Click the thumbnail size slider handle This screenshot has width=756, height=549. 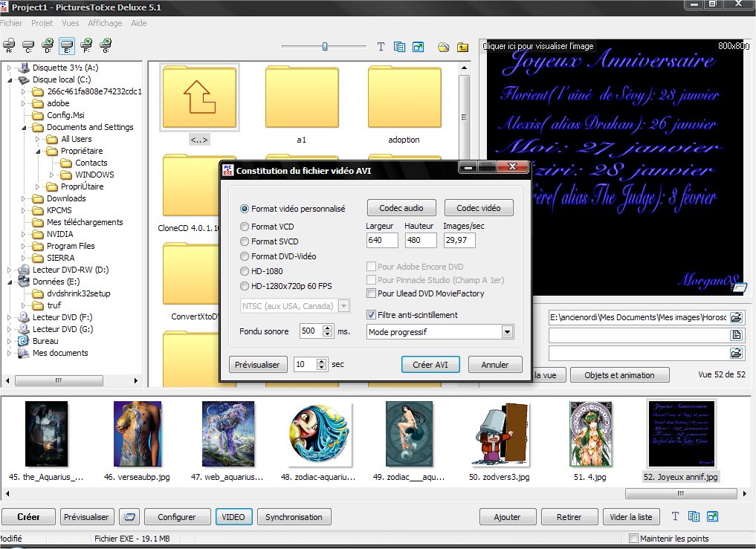click(325, 47)
